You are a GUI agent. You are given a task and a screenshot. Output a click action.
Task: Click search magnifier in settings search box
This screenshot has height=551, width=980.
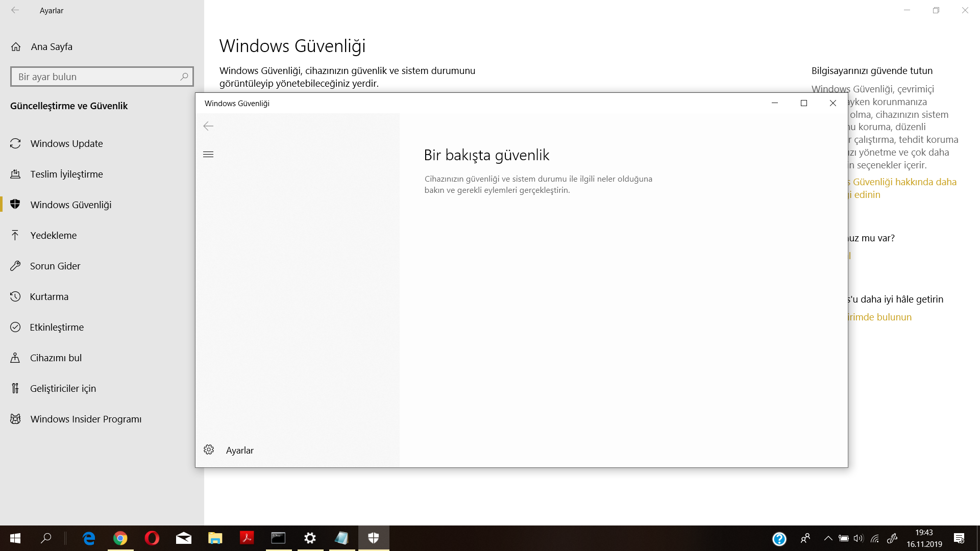pos(184,77)
